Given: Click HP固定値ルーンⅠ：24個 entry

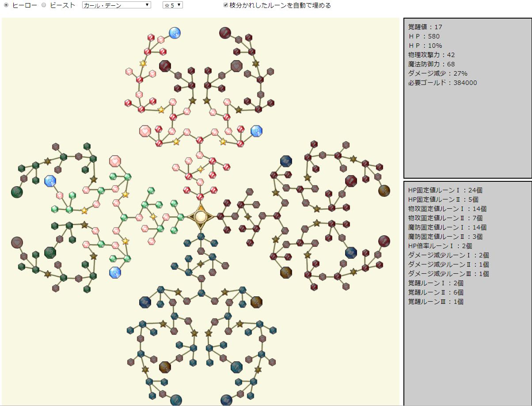Looking at the screenshot, I should [445, 190].
